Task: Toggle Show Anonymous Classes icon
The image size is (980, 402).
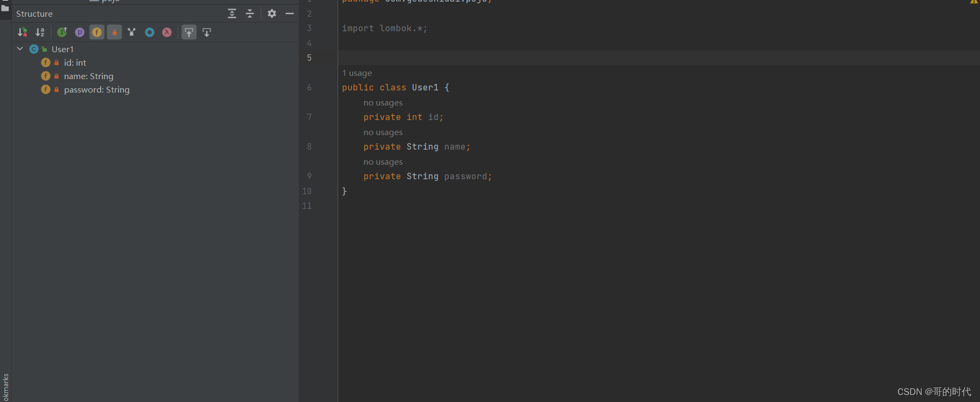Action: coord(150,32)
